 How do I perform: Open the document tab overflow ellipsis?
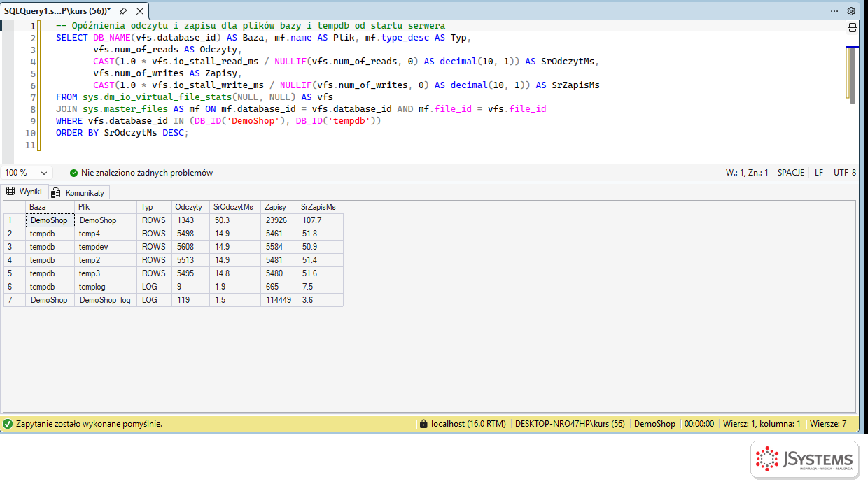point(834,11)
